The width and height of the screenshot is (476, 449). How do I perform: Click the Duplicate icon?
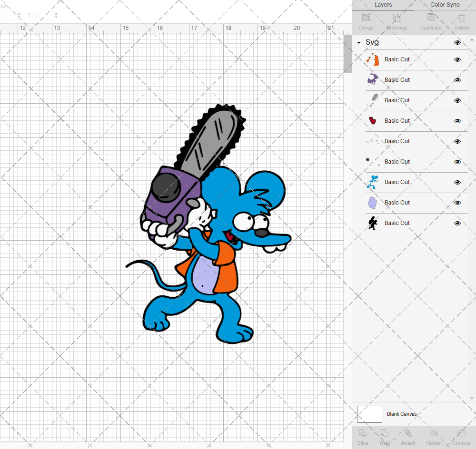(x=431, y=20)
